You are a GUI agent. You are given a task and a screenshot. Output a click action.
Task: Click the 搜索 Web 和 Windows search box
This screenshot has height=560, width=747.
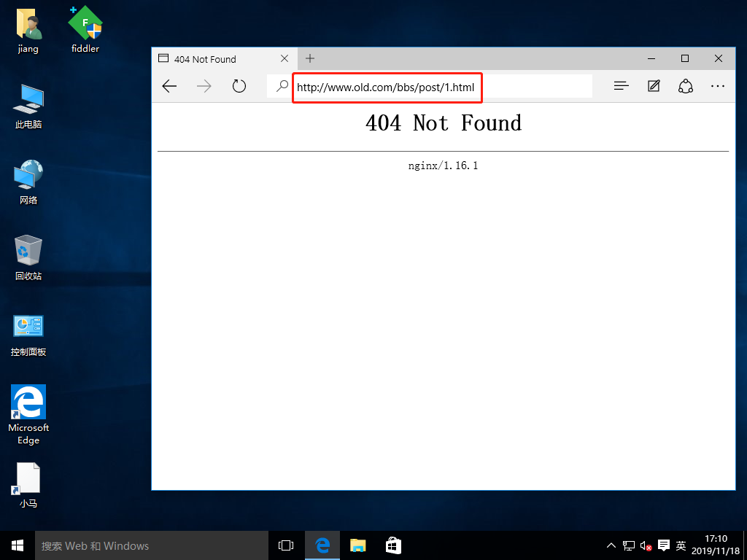[152, 545]
